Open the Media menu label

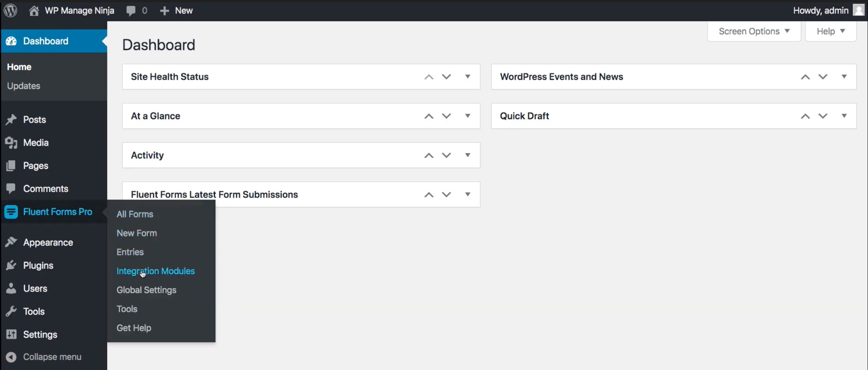(x=36, y=142)
